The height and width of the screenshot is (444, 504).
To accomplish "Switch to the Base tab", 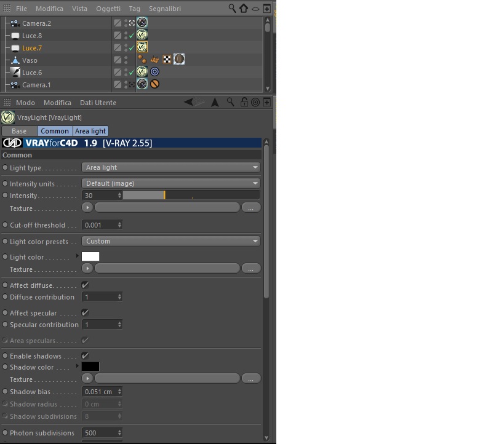I will coord(19,131).
